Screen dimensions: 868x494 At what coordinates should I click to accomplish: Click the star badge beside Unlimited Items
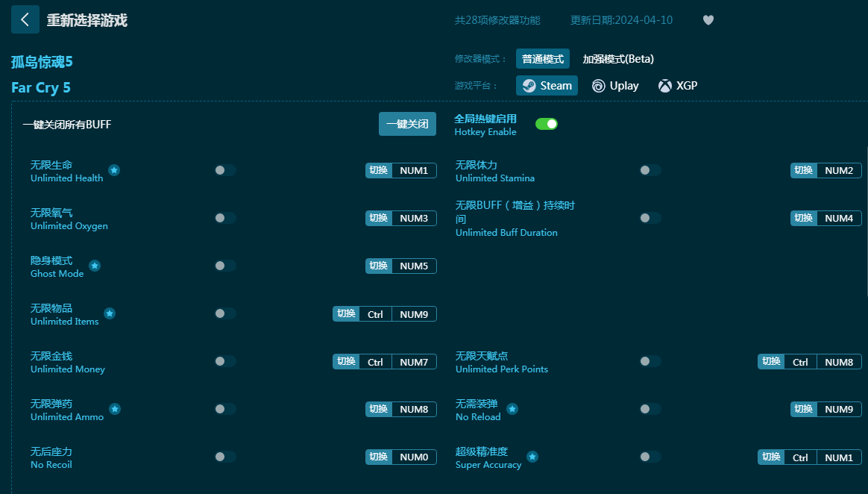110,313
